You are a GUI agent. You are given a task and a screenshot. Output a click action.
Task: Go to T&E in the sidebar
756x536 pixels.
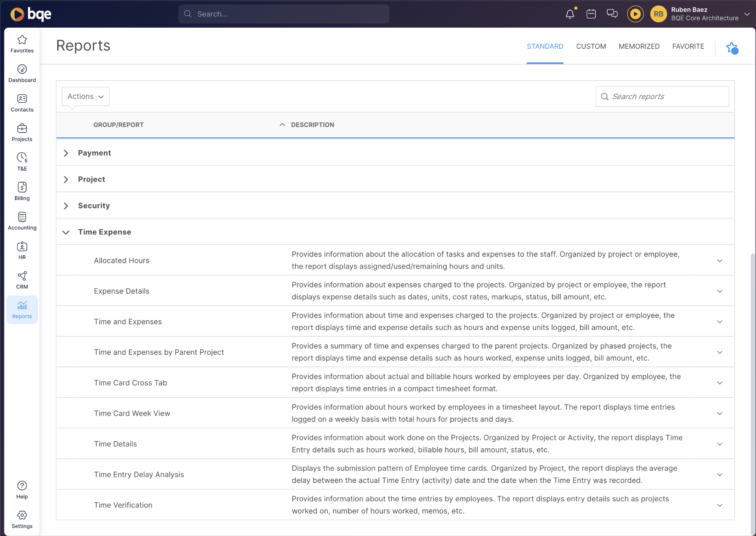[22, 162]
